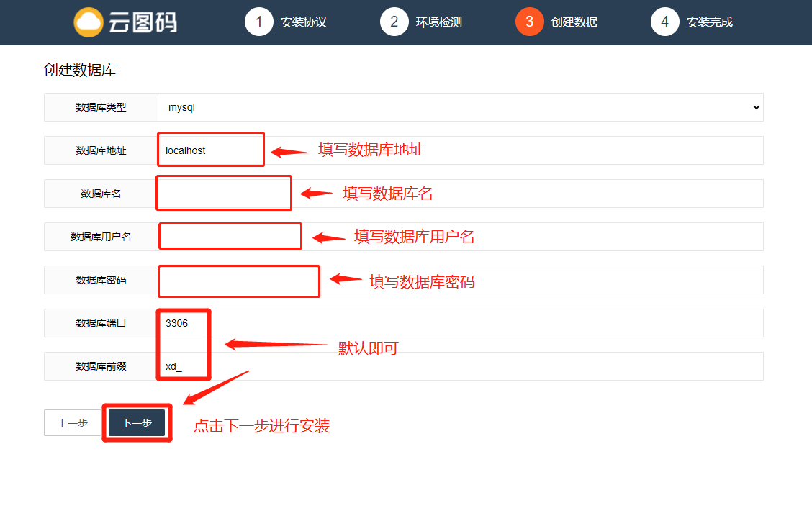This screenshot has width=812, height=508.
Task: Focus the 数据库地址 field containing localhost
Action: (461, 150)
